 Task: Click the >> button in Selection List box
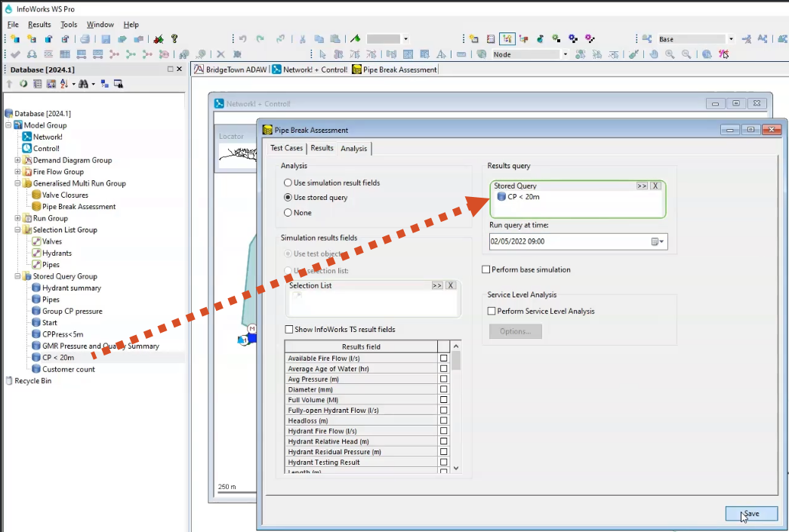pyautogui.click(x=436, y=285)
